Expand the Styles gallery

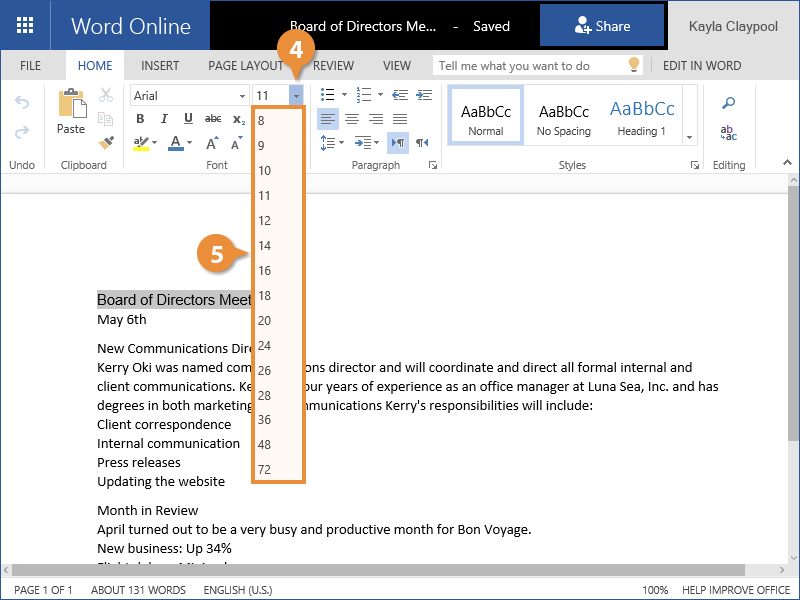(x=689, y=137)
